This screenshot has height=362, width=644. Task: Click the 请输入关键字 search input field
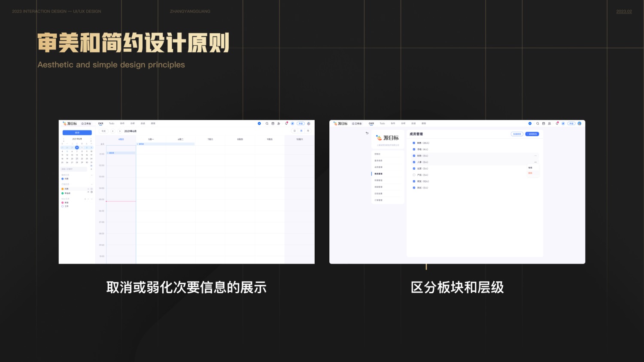point(74,169)
